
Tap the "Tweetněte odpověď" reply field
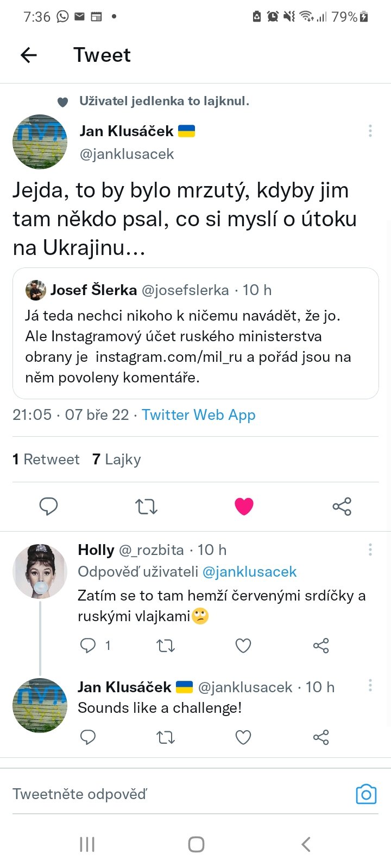pyautogui.click(x=163, y=794)
